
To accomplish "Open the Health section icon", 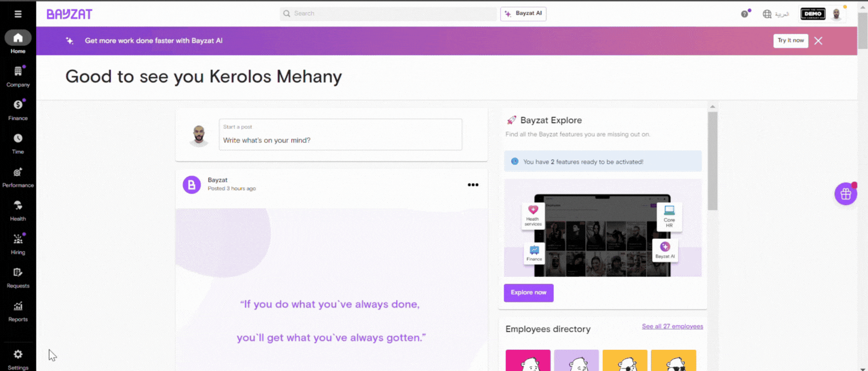I will point(18,205).
